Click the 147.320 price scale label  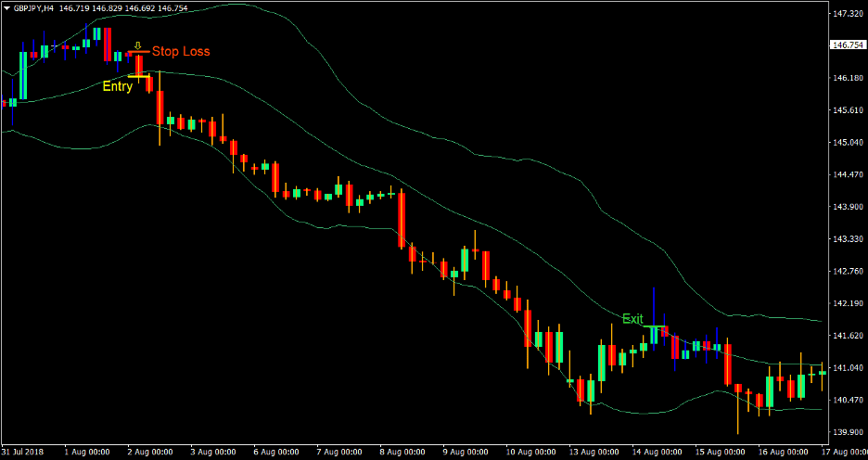pyautogui.click(x=847, y=14)
